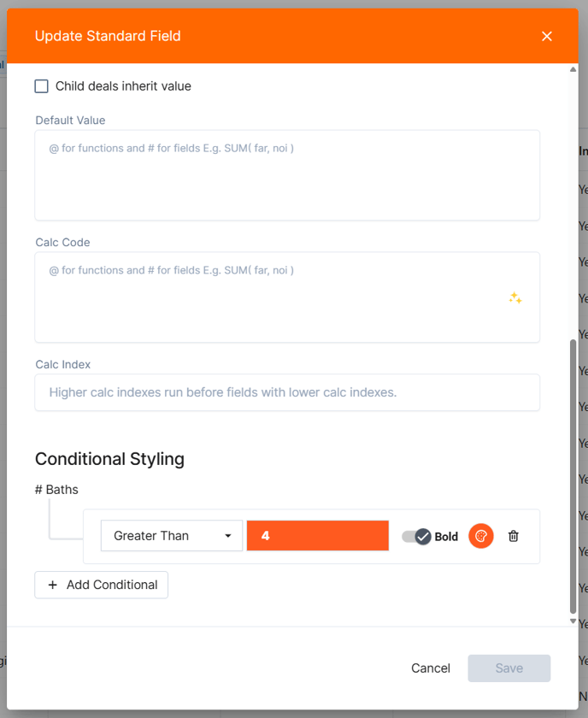
Task: Delete the Greater Than conditional rule
Action: point(514,536)
